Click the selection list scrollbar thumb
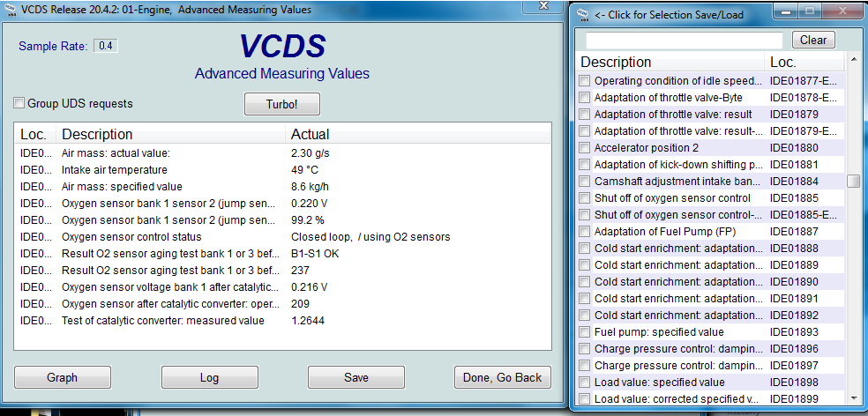Viewport: 868px width, 416px height. (854, 181)
